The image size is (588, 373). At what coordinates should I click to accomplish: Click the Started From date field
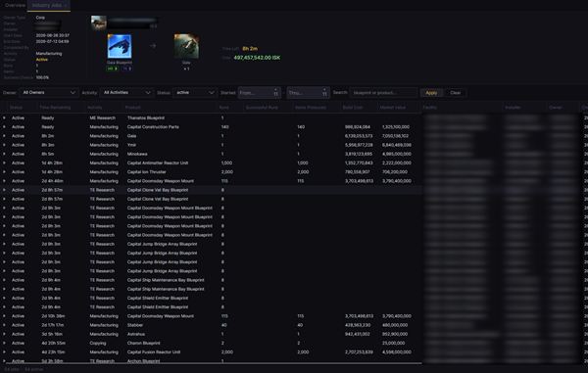pyautogui.click(x=259, y=92)
